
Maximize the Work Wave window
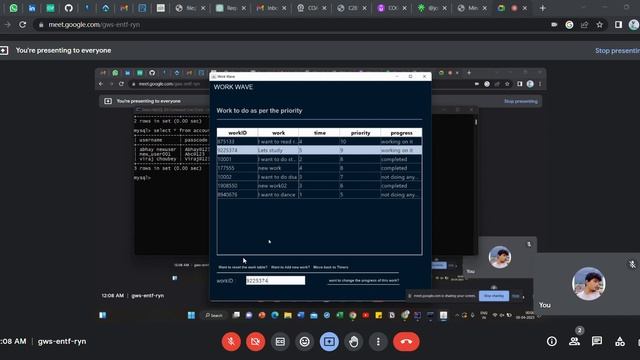pos(411,76)
